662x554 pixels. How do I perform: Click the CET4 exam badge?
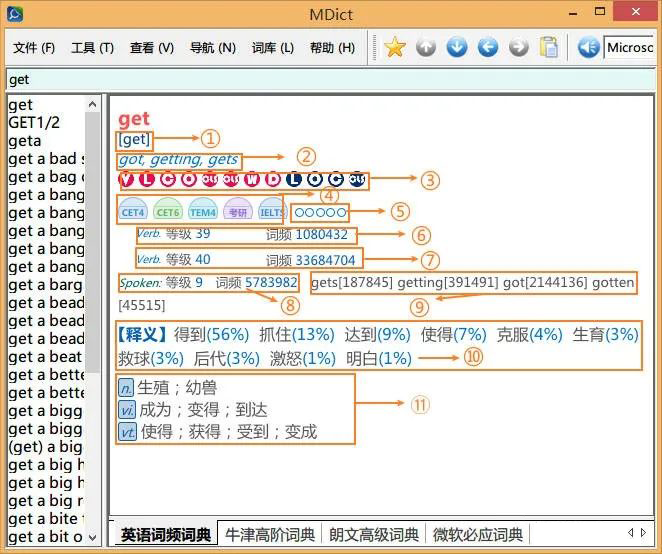click(x=133, y=209)
